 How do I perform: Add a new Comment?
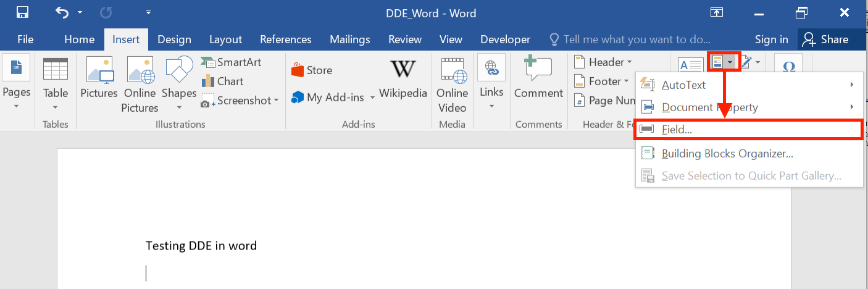click(x=538, y=79)
